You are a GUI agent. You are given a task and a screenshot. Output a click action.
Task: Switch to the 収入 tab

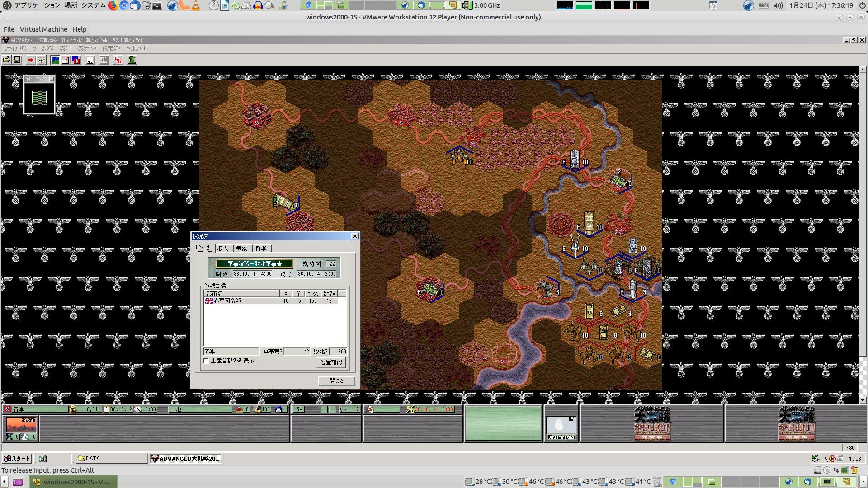(x=222, y=248)
